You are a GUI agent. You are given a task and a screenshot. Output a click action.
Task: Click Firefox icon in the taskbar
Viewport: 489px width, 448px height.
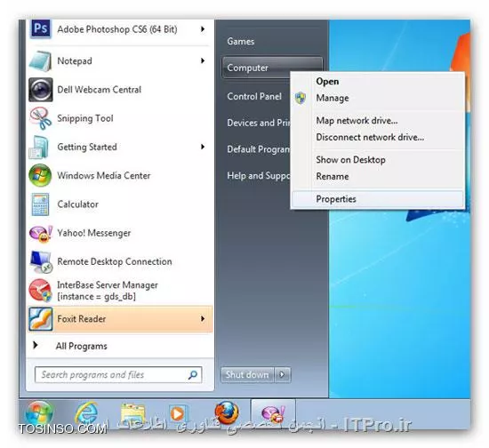coord(227,413)
